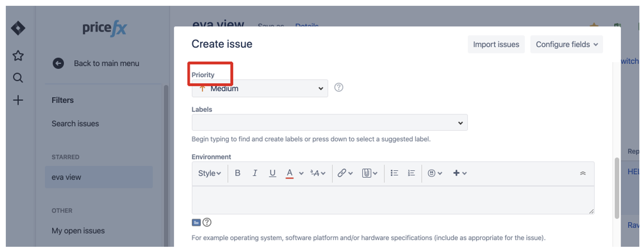
Task: Insert a bulleted list
Action: (x=394, y=173)
